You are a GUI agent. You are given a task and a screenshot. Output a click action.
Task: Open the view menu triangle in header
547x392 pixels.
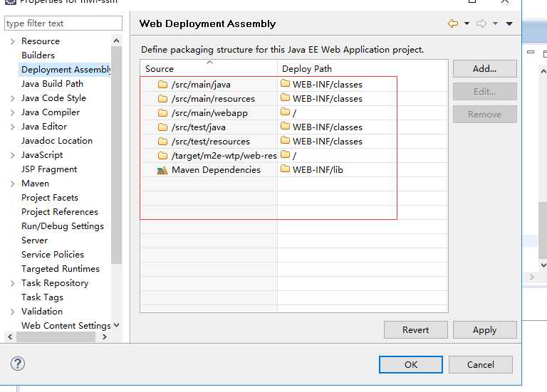point(509,23)
